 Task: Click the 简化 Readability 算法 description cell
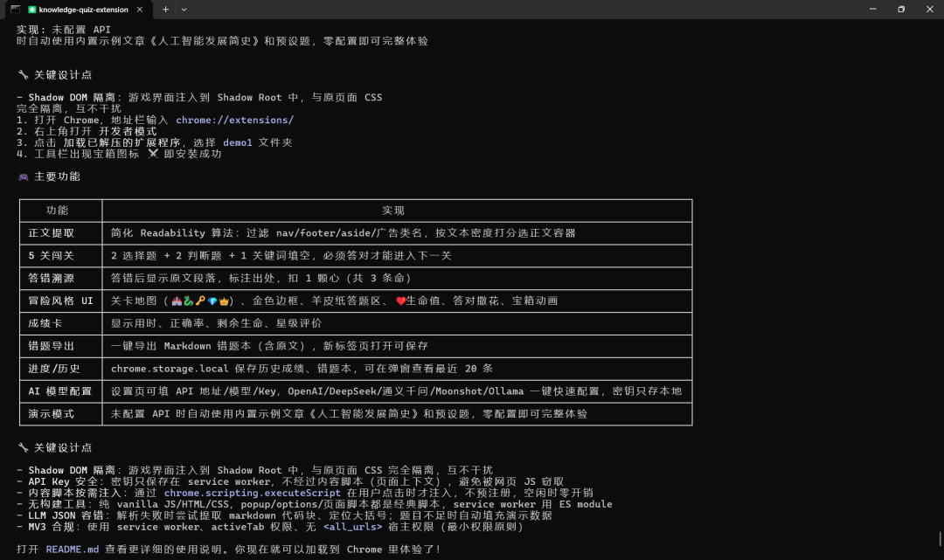398,233
